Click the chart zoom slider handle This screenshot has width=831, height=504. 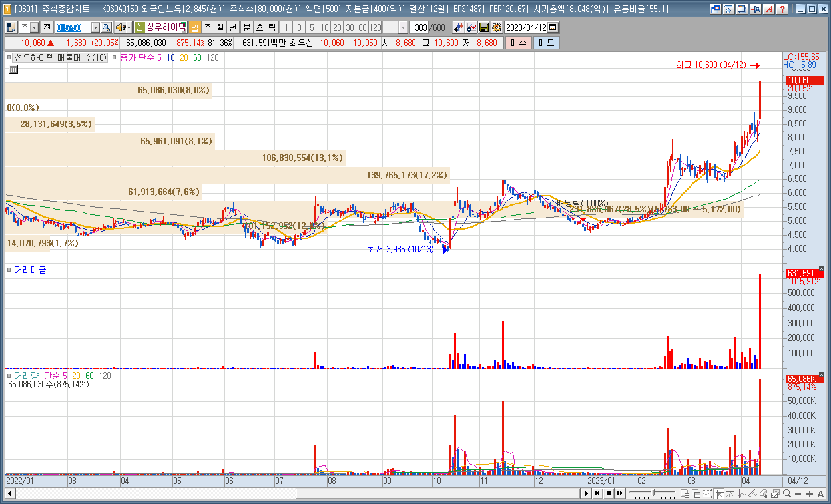click(x=653, y=493)
